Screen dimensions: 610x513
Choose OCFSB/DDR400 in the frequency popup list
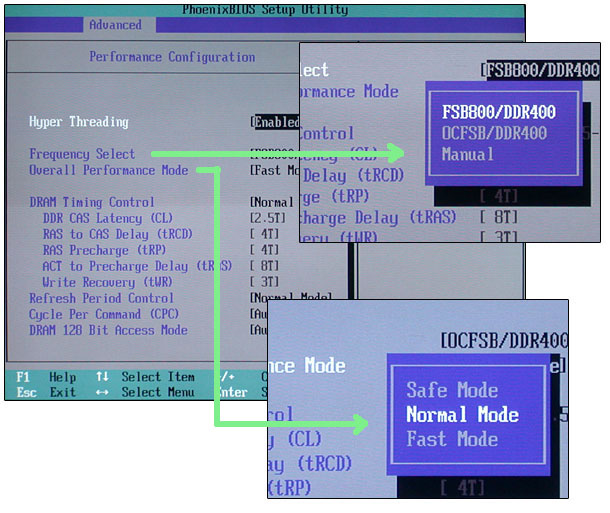pos(494,133)
